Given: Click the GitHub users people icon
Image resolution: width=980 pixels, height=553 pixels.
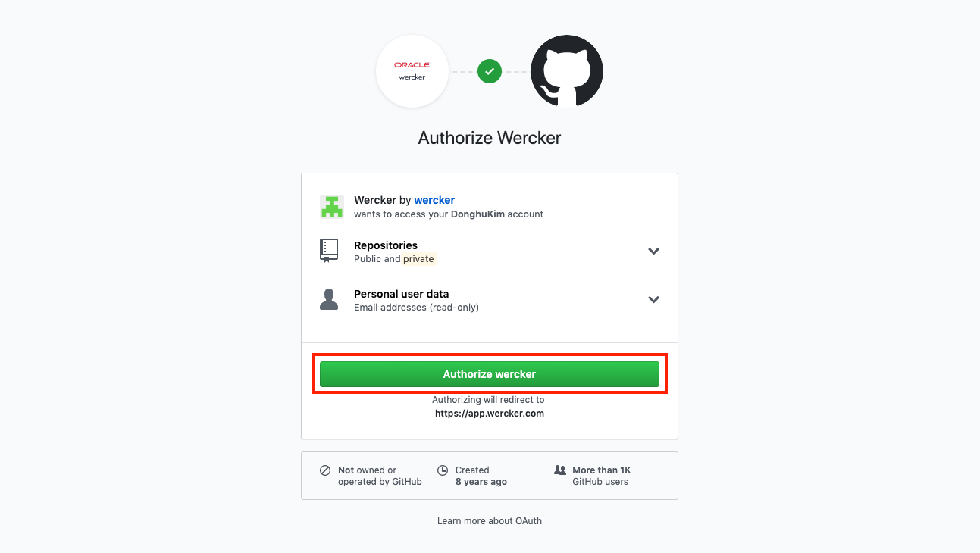Looking at the screenshot, I should [x=560, y=470].
